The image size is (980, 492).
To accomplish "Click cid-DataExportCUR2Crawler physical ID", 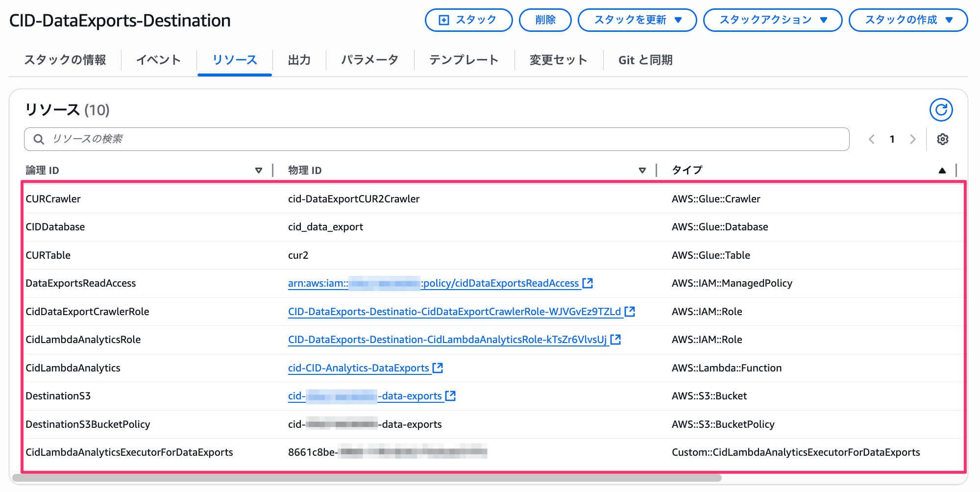I will pos(354,199).
